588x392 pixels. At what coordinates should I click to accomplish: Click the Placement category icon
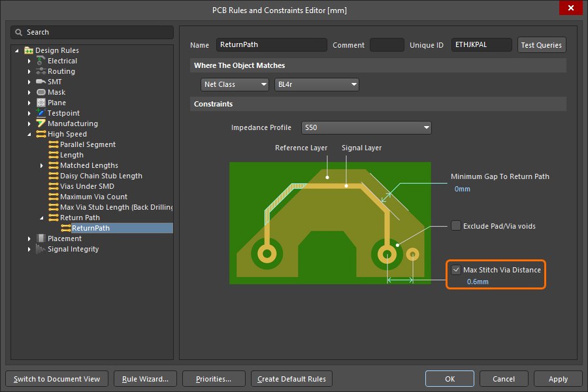click(41, 238)
